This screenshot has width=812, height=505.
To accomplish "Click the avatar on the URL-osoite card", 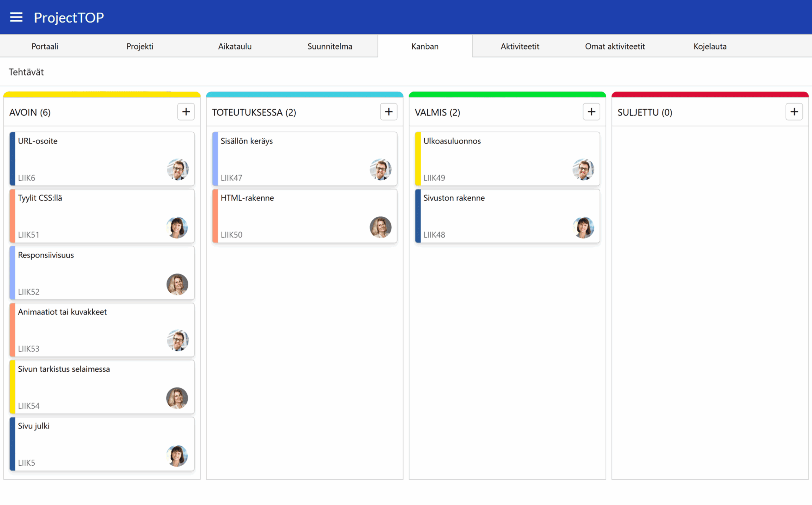I will coord(178,169).
